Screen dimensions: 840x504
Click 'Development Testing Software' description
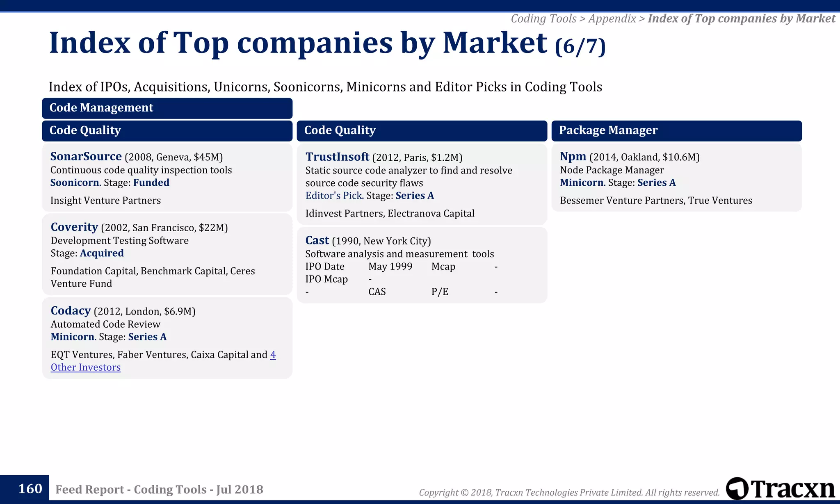119,240
